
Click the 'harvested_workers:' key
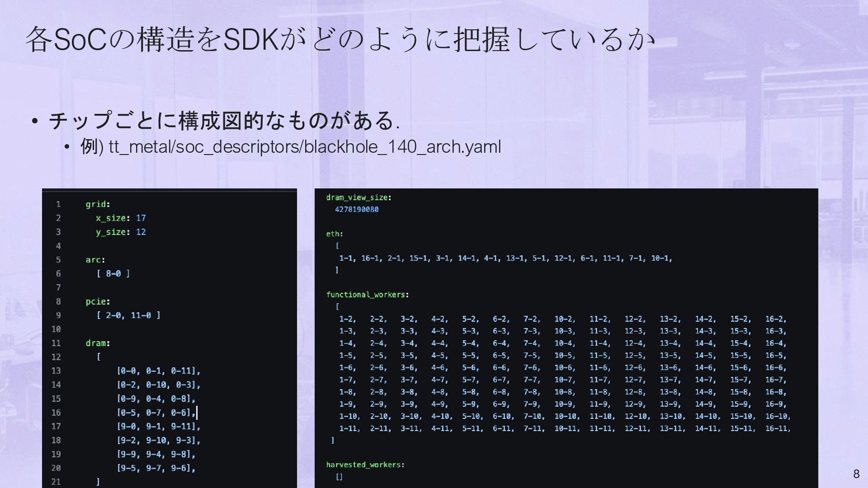point(365,465)
